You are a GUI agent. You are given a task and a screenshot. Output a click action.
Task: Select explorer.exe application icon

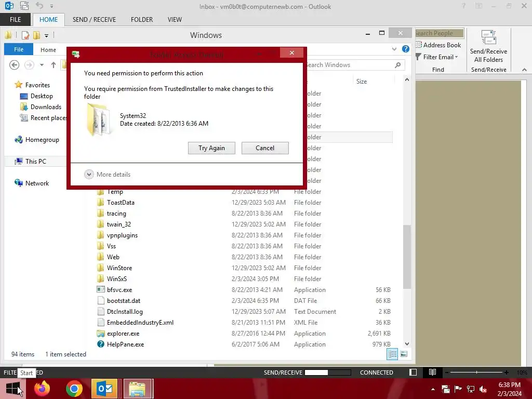click(101, 333)
